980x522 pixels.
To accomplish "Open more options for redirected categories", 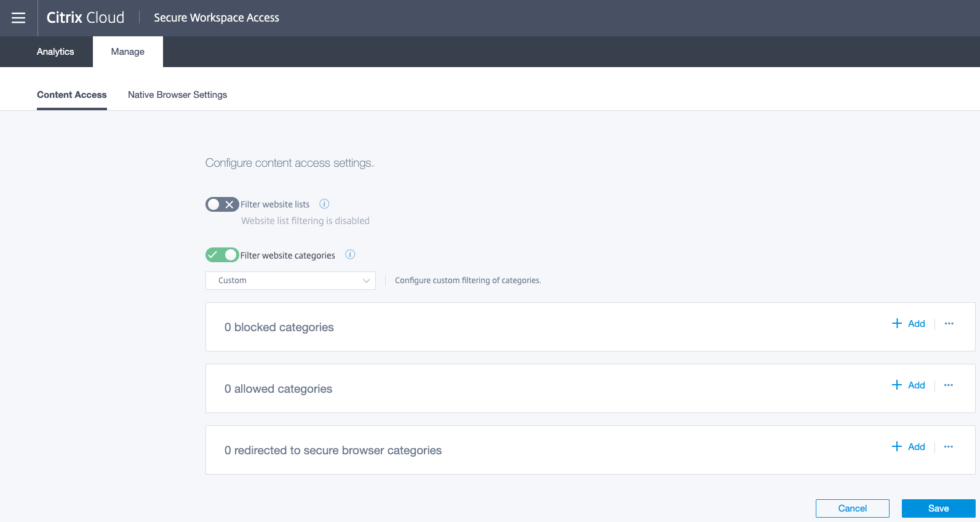I will click(949, 446).
